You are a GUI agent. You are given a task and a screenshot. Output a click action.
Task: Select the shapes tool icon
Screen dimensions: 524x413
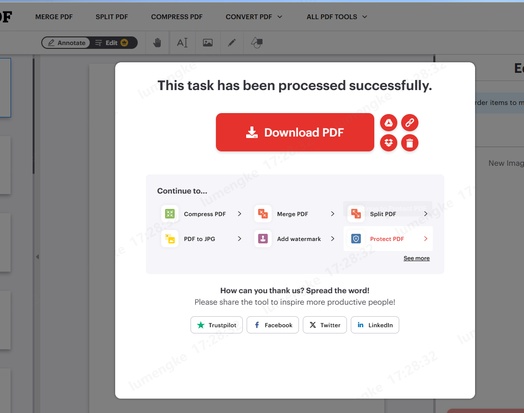pos(257,43)
